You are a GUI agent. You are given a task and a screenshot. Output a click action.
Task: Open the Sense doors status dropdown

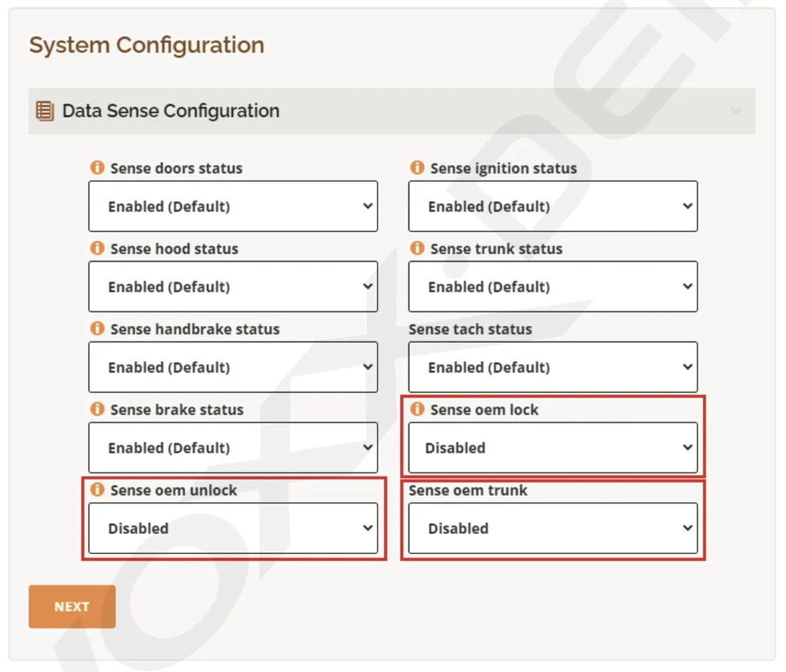(x=233, y=206)
